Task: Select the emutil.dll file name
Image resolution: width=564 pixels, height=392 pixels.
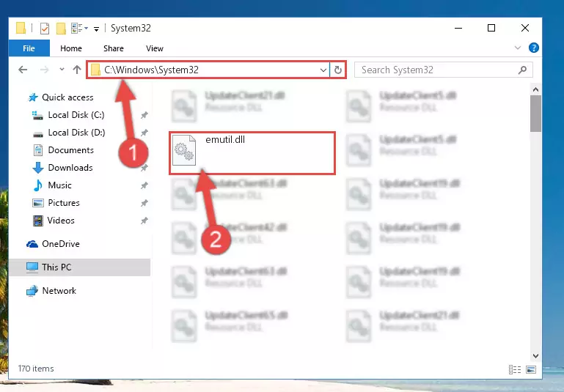Action: coord(225,140)
